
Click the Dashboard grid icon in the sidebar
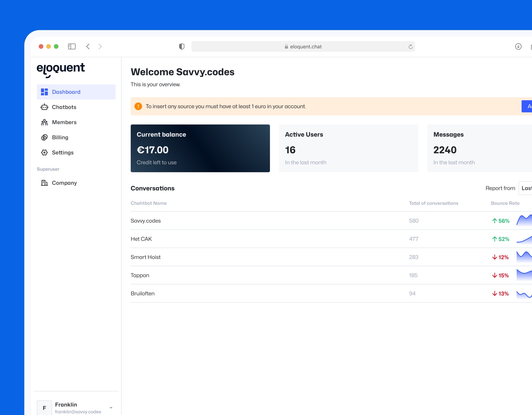pos(44,92)
